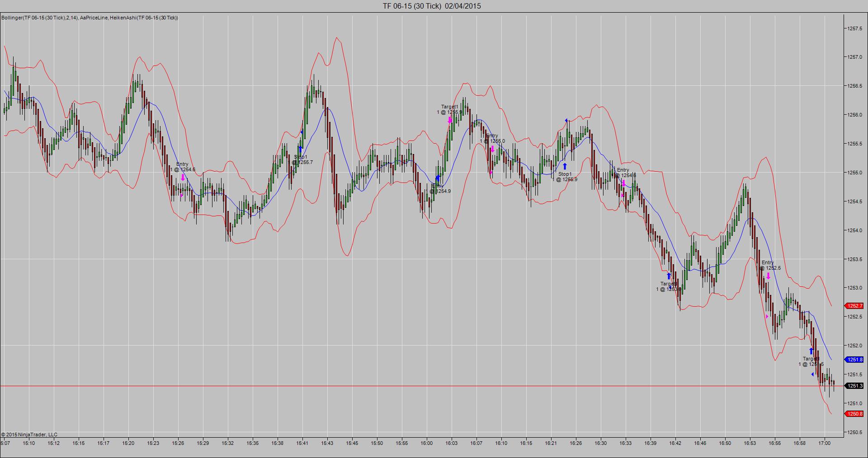Select the Entry 1 @ 1254.6 label near 15:26
This screenshot has width=868, height=458.
[x=183, y=167]
